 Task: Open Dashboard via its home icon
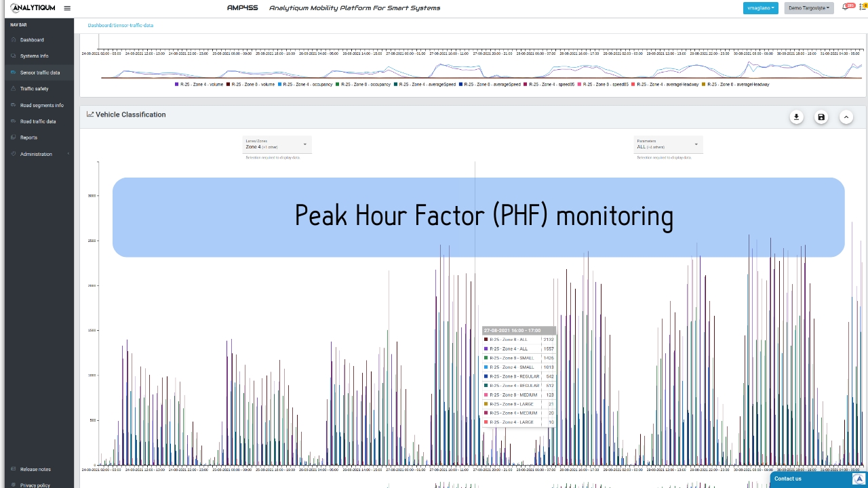coord(14,40)
